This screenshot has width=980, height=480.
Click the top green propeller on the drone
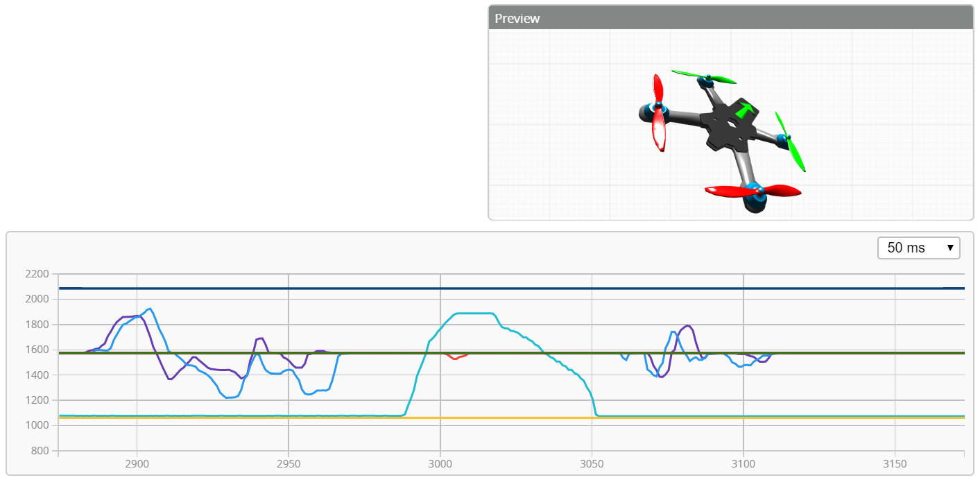[703, 76]
